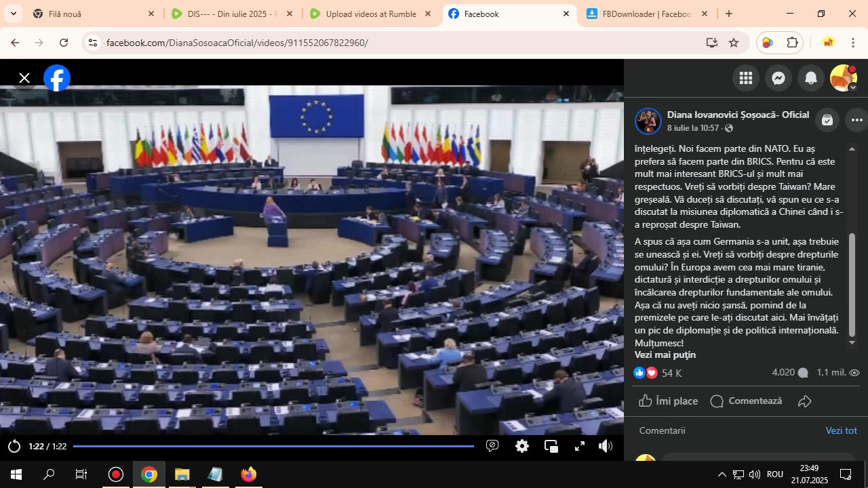Show hidden system tray icons
This screenshot has height=488, width=868.
tap(722, 474)
